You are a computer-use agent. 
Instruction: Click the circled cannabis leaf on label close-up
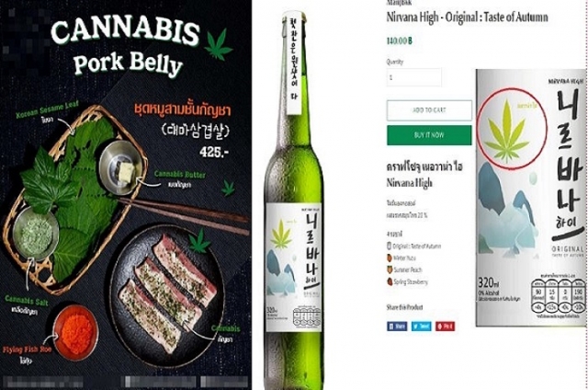(507, 127)
